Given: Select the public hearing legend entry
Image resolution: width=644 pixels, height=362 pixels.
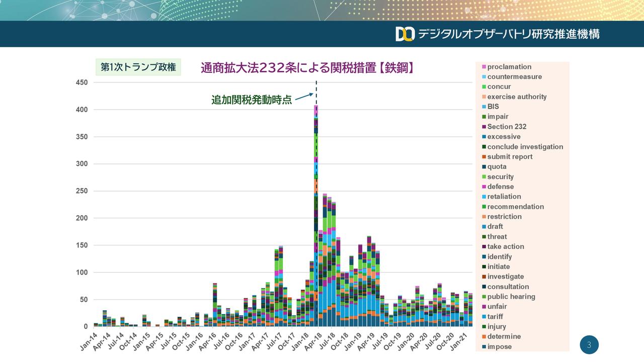Looking at the screenshot, I should (511, 297).
